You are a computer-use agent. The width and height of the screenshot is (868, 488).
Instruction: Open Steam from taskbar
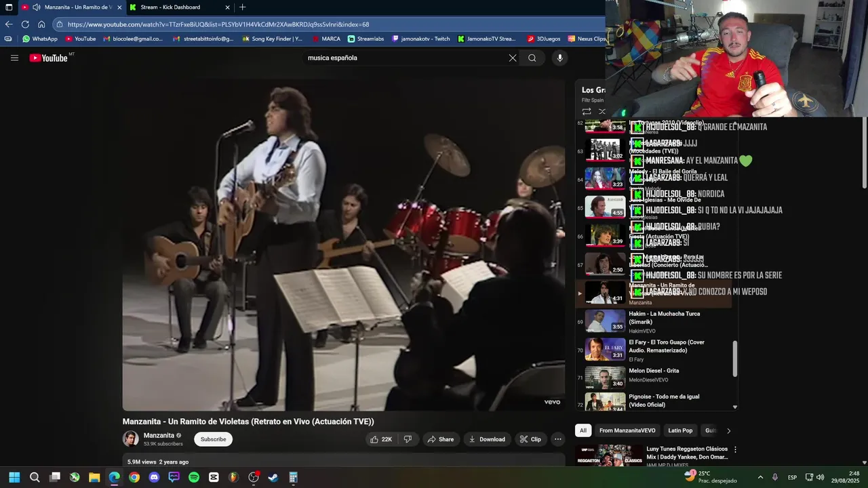pos(273,477)
